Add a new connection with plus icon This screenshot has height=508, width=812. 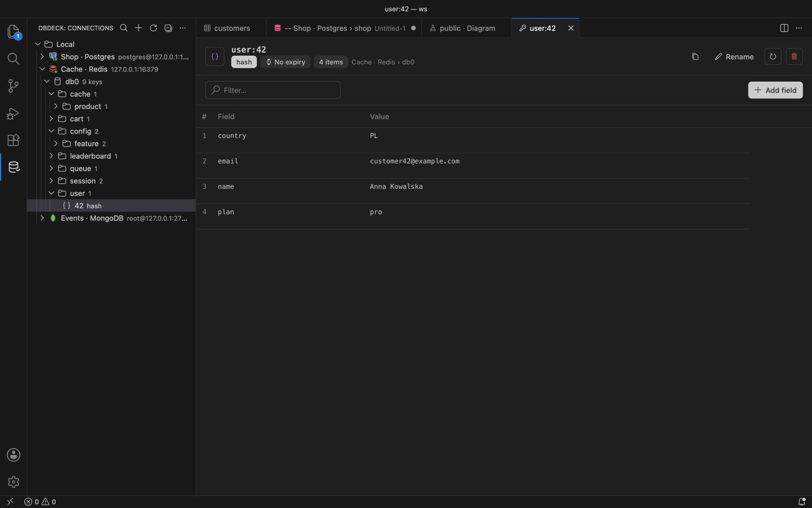point(138,28)
